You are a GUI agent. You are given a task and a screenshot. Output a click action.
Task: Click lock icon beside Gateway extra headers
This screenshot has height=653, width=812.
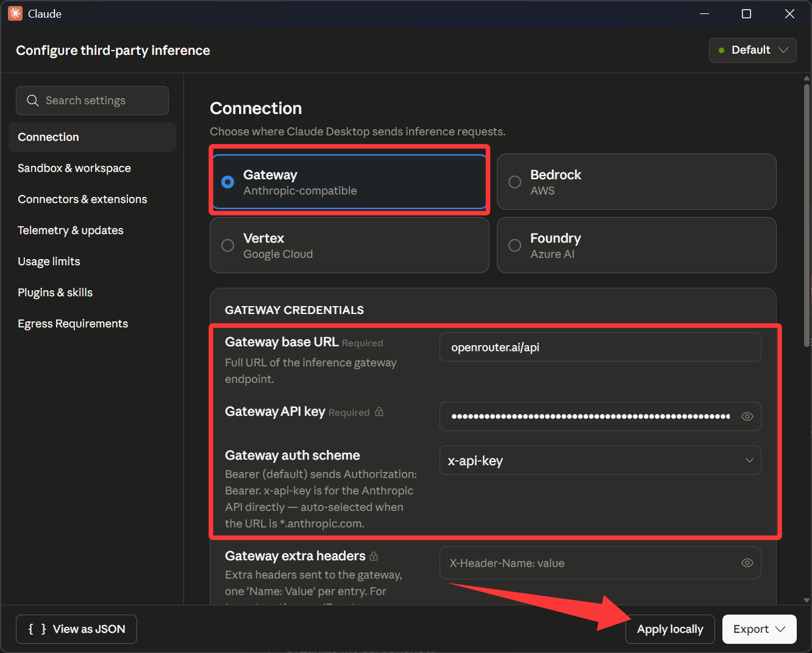coord(374,556)
